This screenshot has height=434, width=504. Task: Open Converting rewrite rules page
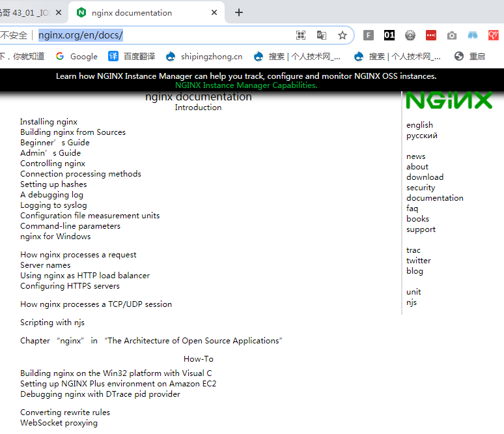(x=65, y=412)
